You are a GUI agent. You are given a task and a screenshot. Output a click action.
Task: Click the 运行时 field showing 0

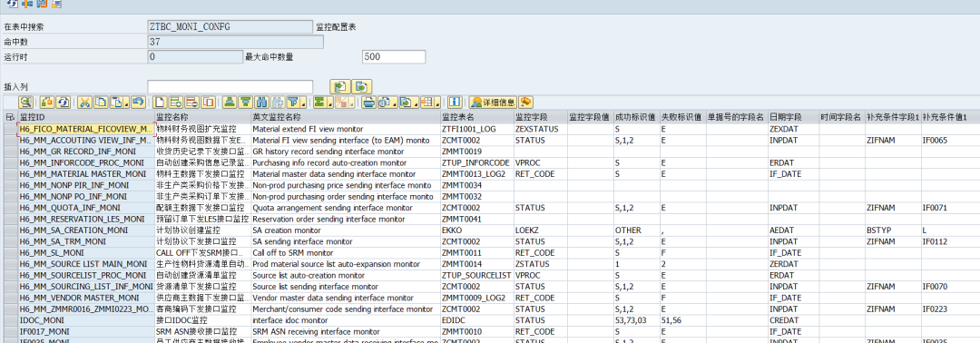pos(196,57)
